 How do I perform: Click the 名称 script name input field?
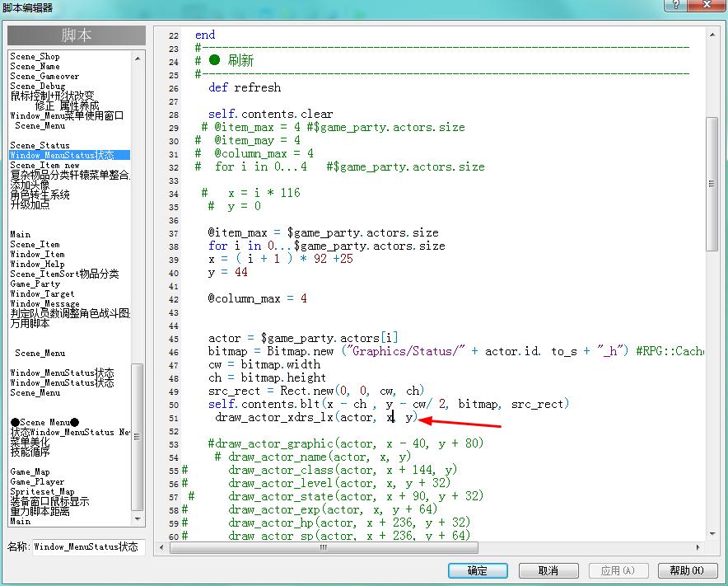click(88, 547)
